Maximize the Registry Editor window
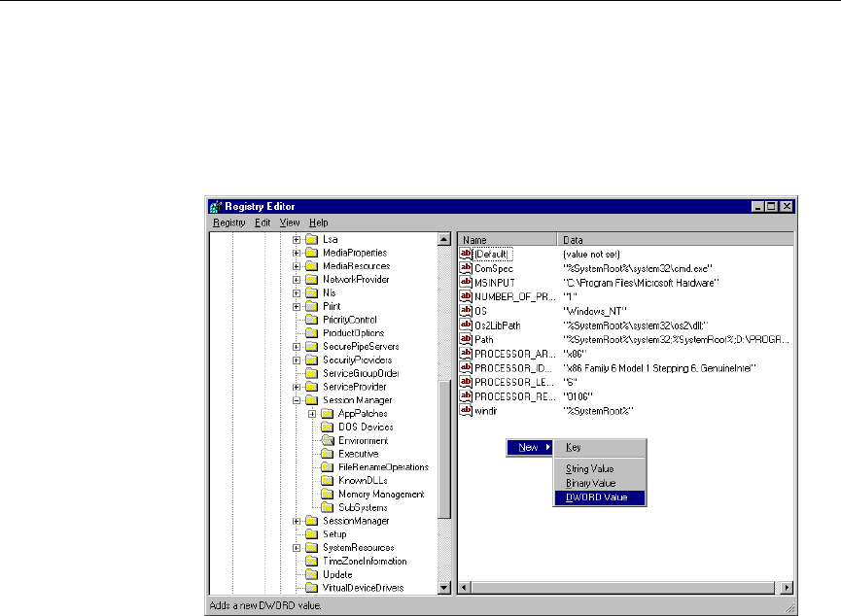841x616 pixels. (x=771, y=206)
